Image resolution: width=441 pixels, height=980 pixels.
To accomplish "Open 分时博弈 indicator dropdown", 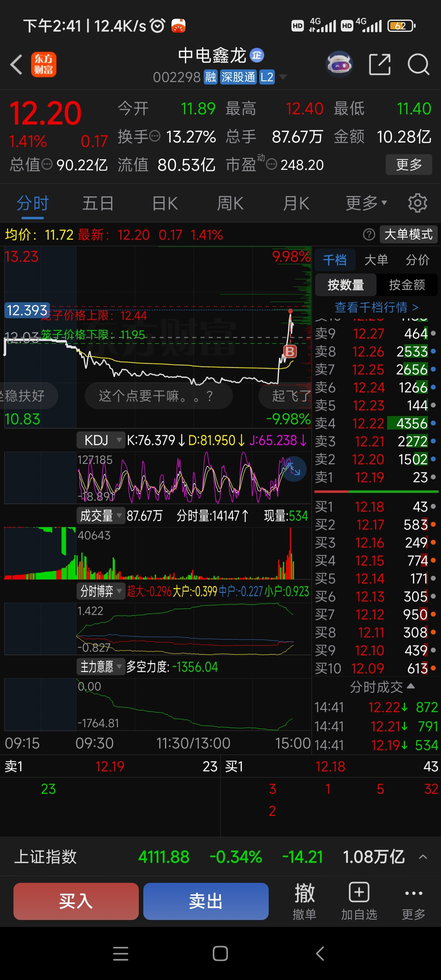I will [x=100, y=591].
